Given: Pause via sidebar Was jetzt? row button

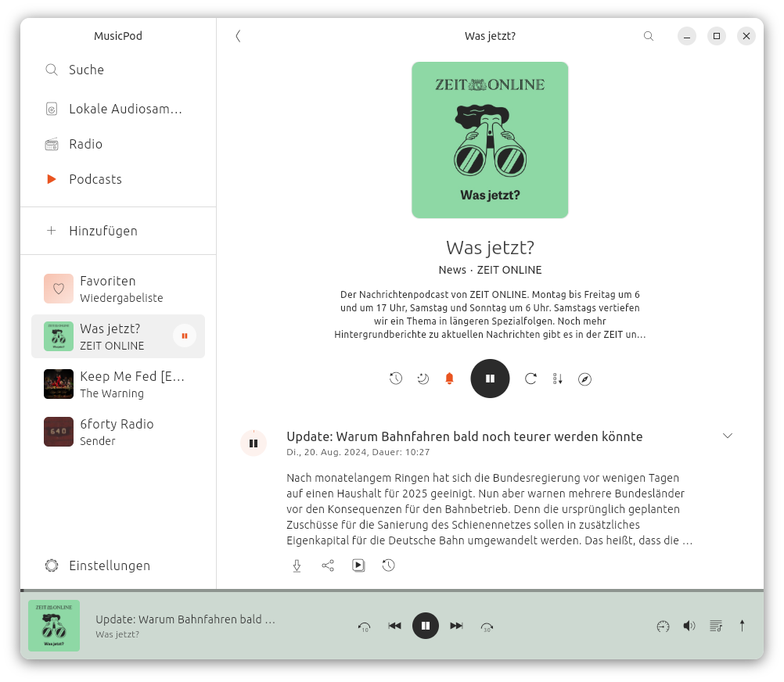Looking at the screenshot, I should point(185,336).
